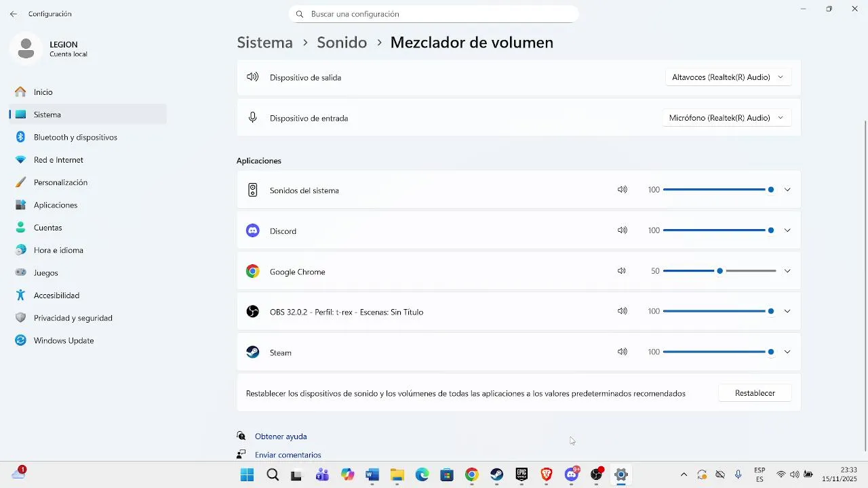Open Accesibilidad settings
Image resolution: width=868 pixels, height=488 pixels.
click(x=88, y=296)
